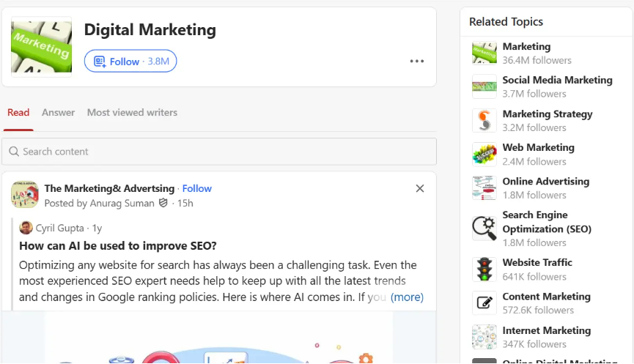Click the Web Marketing topic icon
This screenshot has width=634, height=364.
pyautogui.click(x=484, y=155)
